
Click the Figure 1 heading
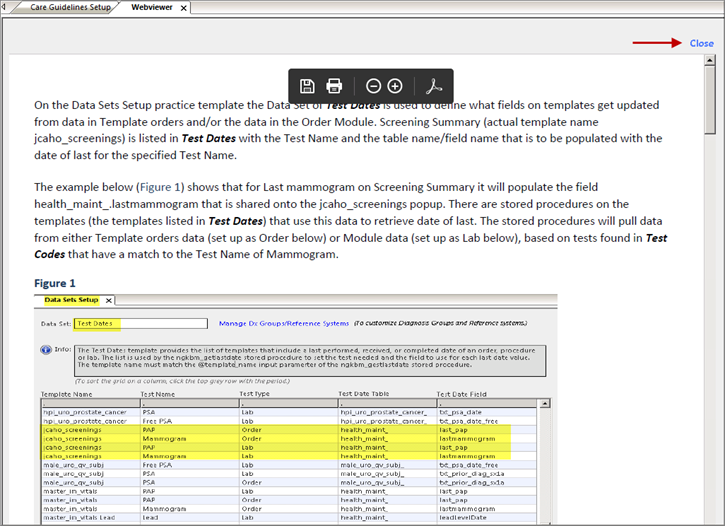pyautogui.click(x=55, y=283)
